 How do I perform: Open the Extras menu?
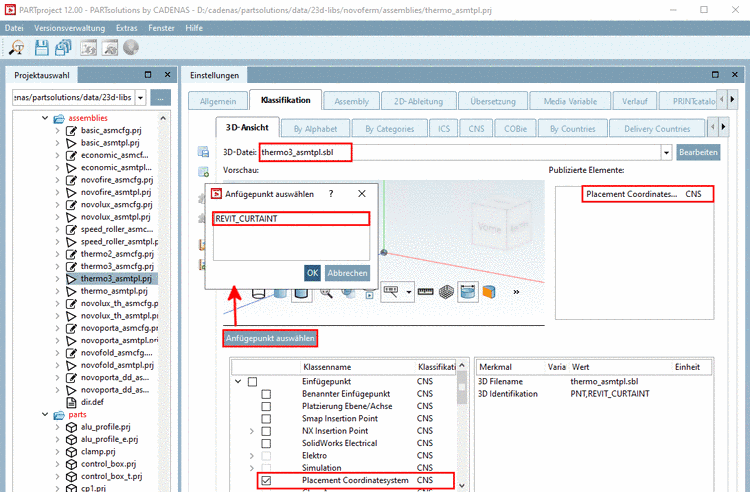coord(126,28)
